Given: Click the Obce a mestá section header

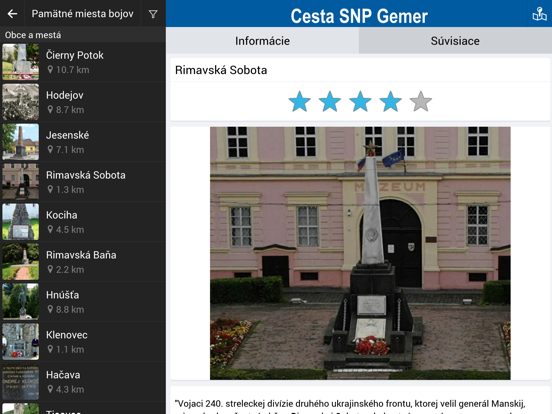Looking at the screenshot, I should tap(33, 35).
